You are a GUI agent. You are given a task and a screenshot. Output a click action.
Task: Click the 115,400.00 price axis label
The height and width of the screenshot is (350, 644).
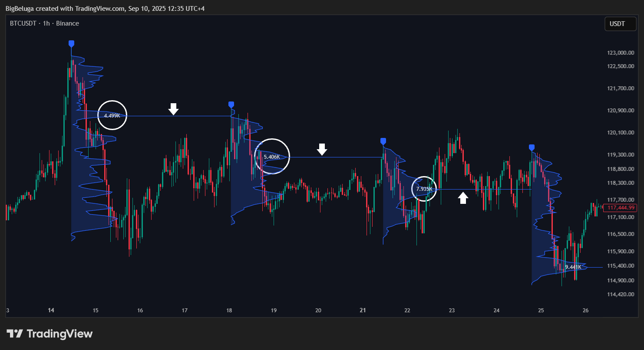point(621,266)
